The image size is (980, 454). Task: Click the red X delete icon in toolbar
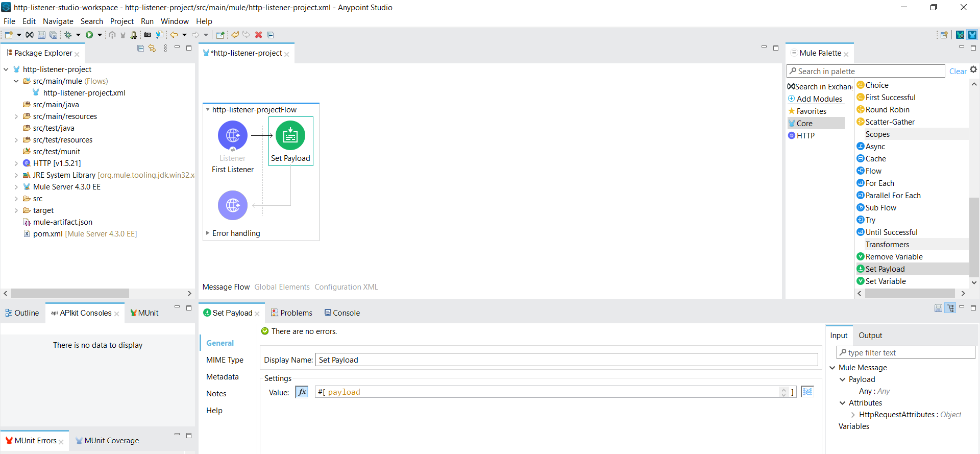[259, 35]
